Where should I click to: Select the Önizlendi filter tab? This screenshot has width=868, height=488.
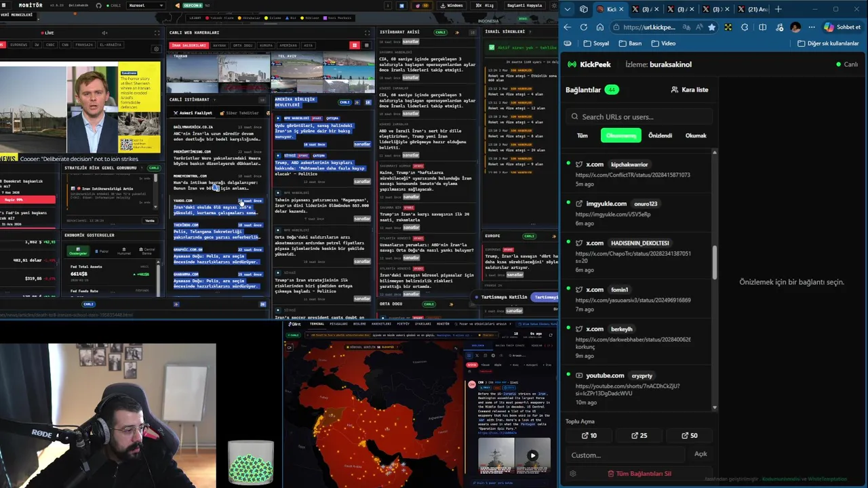pos(660,136)
